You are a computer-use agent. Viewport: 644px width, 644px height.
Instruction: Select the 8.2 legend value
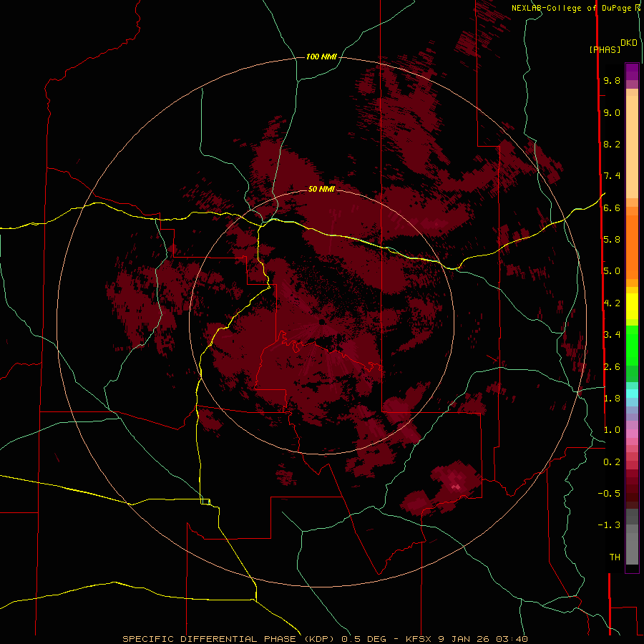[612, 144]
